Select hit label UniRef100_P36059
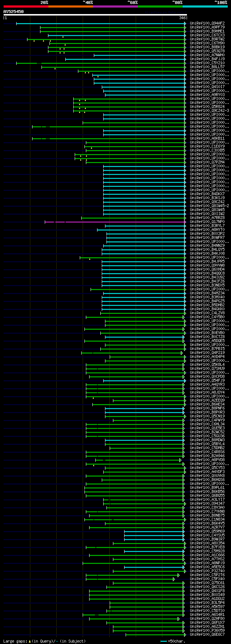 click(x=207, y=631)
